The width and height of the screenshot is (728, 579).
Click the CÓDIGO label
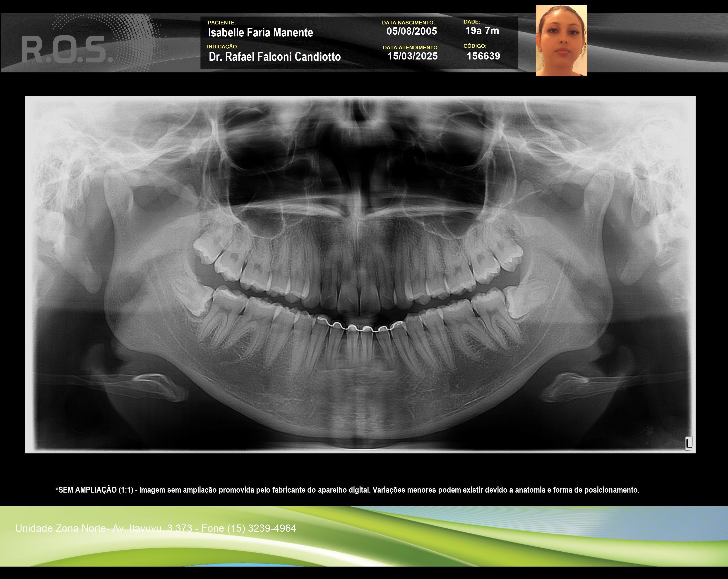point(475,46)
